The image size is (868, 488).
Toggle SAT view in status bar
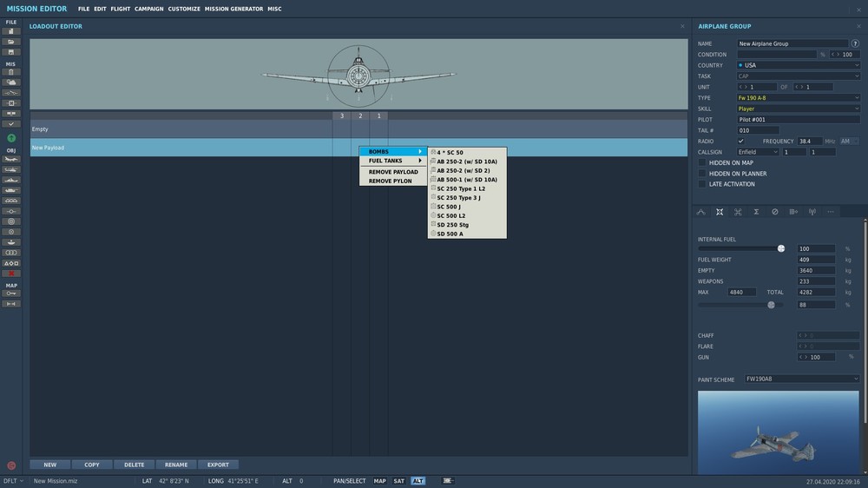click(x=398, y=481)
